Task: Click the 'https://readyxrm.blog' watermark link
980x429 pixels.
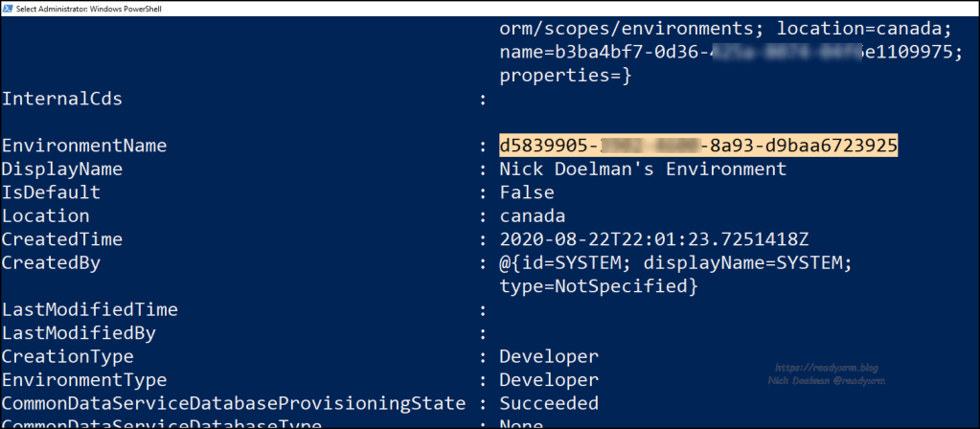Action: click(x=826, y=368)
